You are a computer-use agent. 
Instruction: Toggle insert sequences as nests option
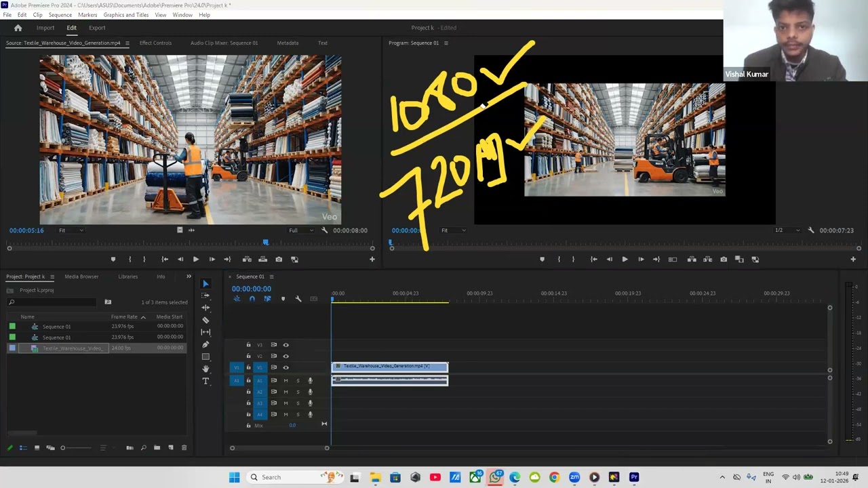pyautogui.click(x=237, y=299)
